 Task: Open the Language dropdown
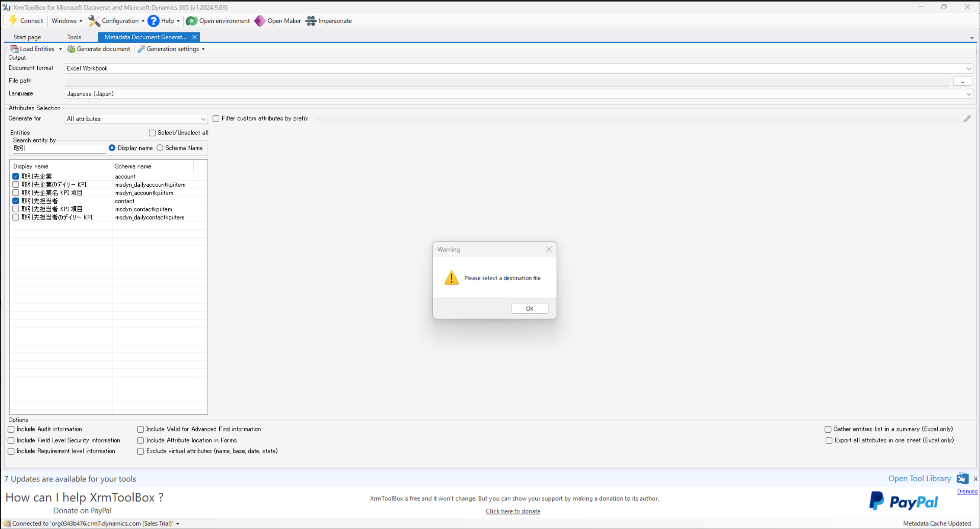point(969,94)
